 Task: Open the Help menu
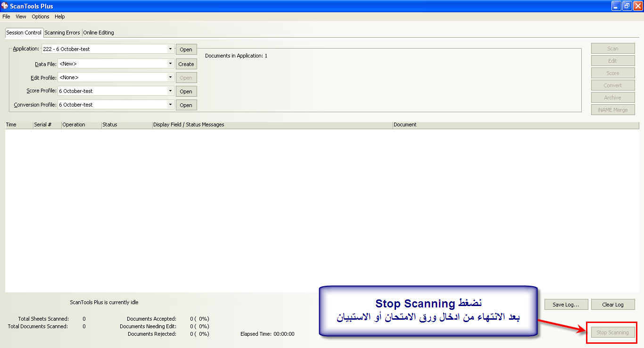60,17
